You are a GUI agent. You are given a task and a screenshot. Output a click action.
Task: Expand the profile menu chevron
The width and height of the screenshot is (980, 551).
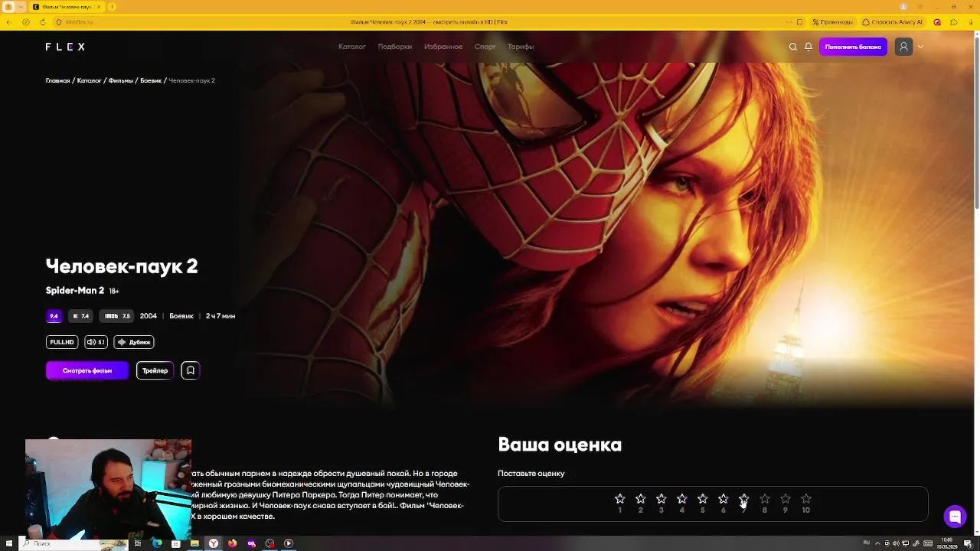tap(920, 47)
